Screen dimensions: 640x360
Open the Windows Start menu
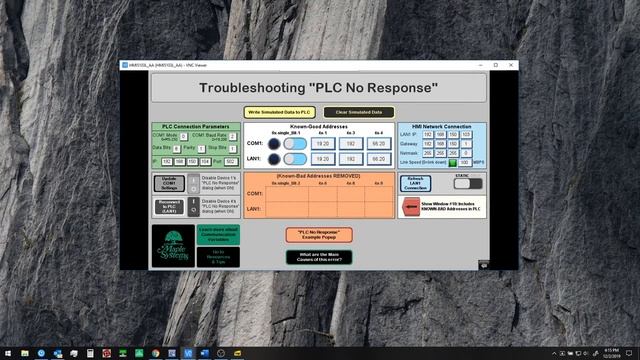pyautogui.click(x=8, y=353)
